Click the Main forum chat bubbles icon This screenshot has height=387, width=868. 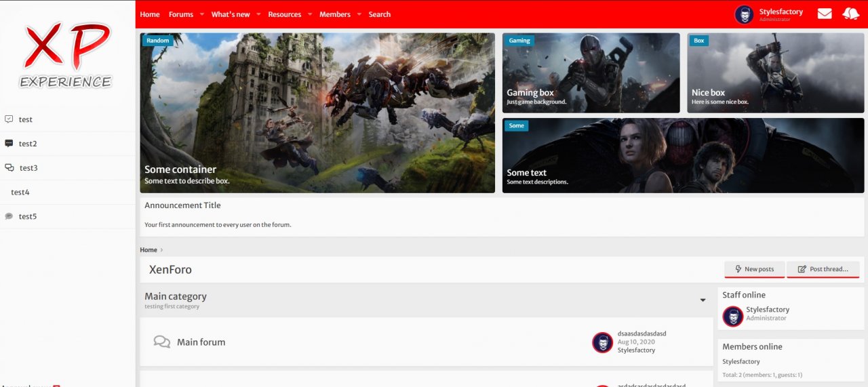tap(161, 342)
